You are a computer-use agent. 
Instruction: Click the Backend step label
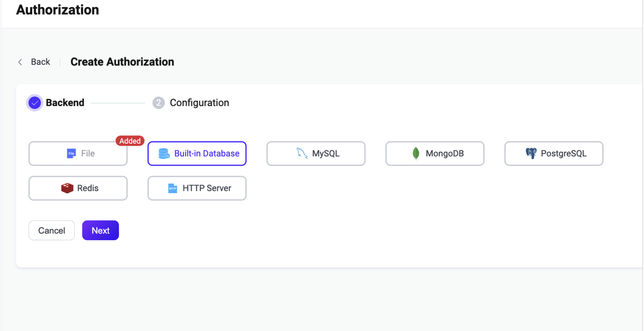65,103
